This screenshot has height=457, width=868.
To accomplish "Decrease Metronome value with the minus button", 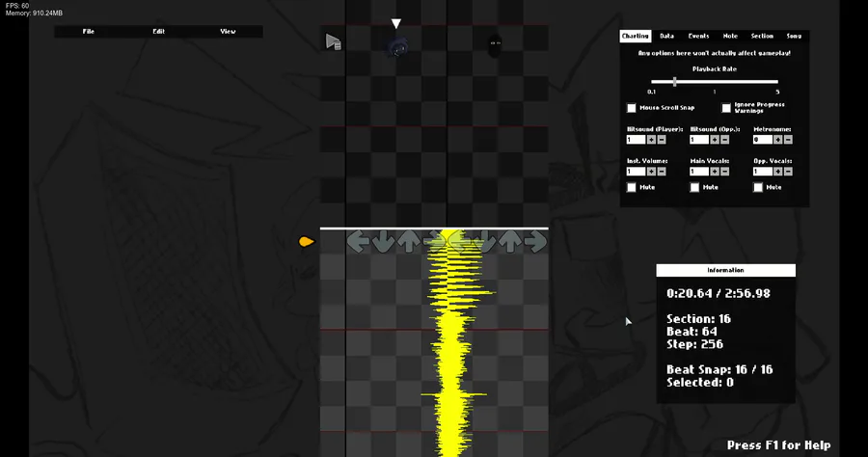I will click(788, 140).
